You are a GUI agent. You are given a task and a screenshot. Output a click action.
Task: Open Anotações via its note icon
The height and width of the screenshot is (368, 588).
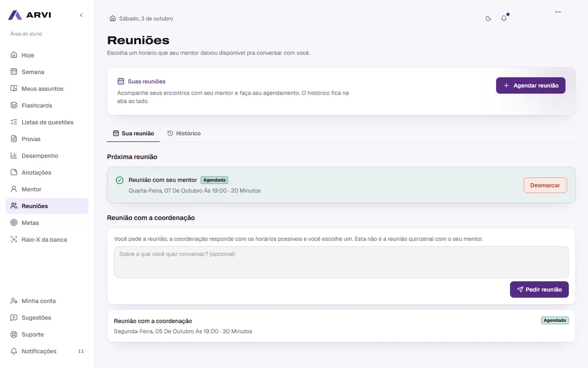tap(14, 172)
